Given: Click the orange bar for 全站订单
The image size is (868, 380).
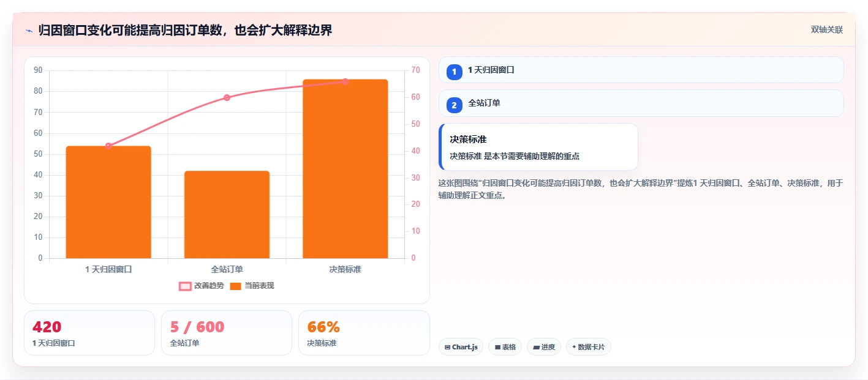Looking at the screenshot, I should [x=227, y=214].
